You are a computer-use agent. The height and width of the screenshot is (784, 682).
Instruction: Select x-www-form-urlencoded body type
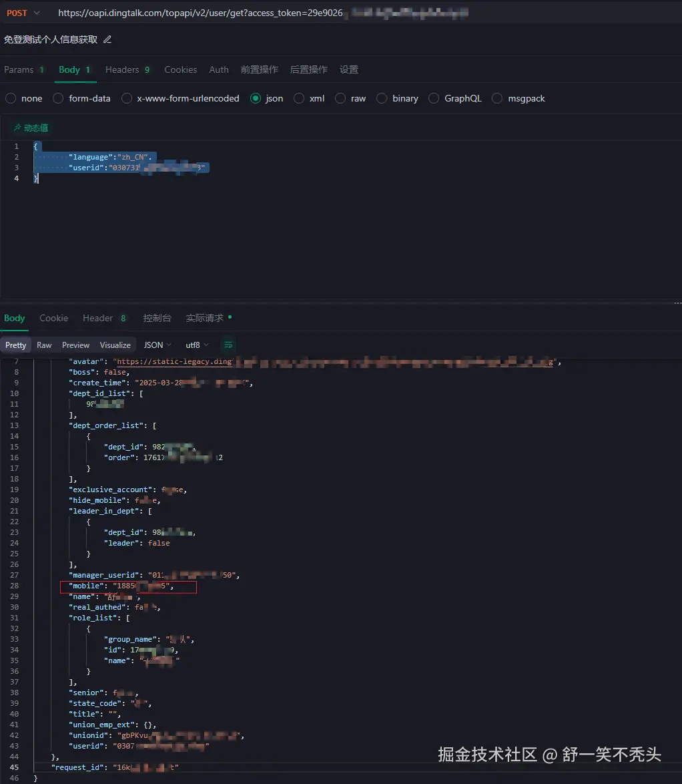pos(180,98)
